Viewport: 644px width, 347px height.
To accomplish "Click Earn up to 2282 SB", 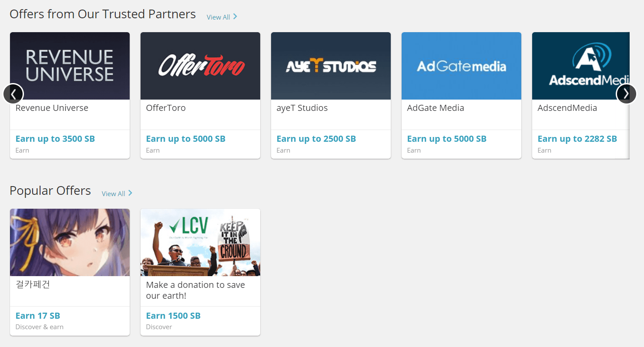I will tap(577, 139).
